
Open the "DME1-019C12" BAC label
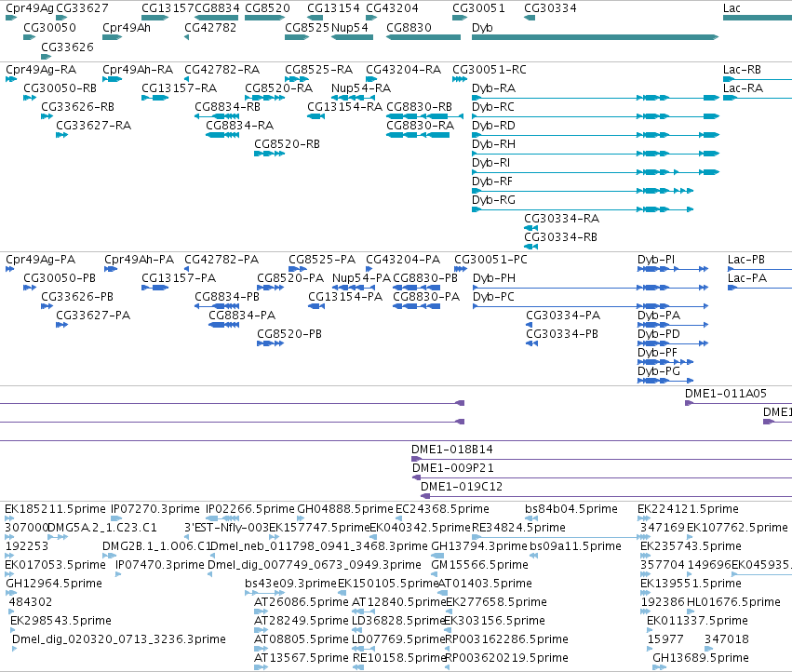(462, 487)
